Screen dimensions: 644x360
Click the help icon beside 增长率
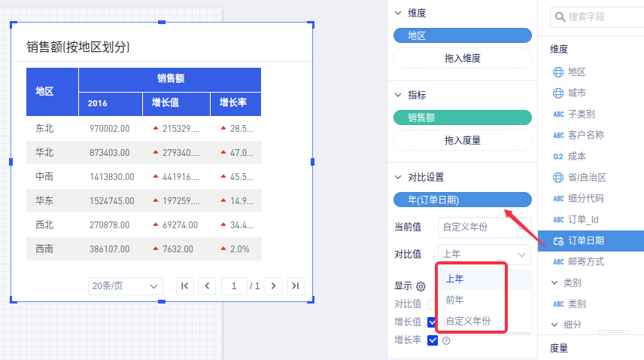(446, 340)
